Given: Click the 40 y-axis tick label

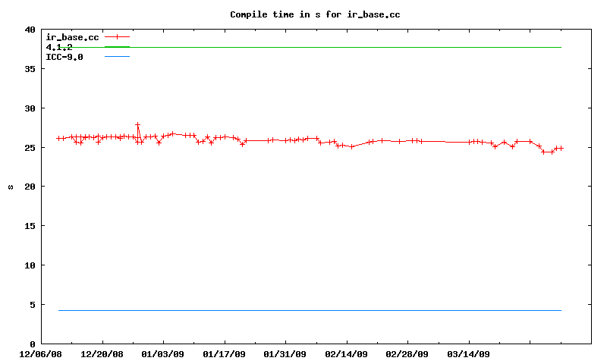Looking at the screenshot, I should 30,30.
